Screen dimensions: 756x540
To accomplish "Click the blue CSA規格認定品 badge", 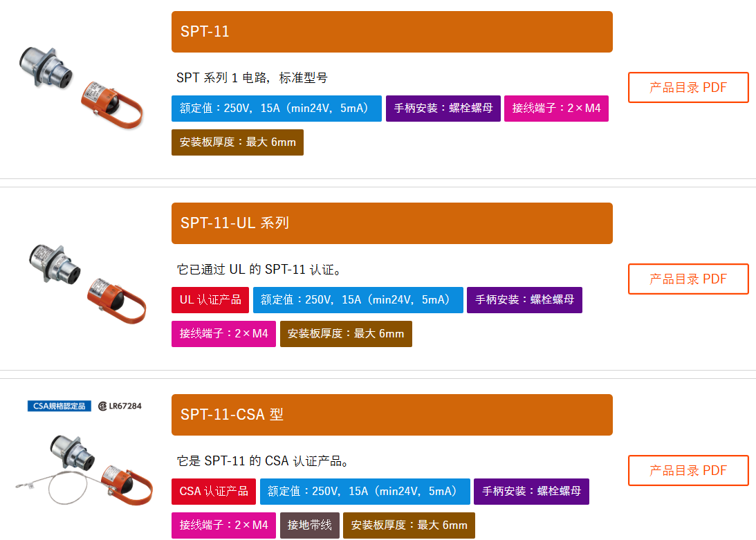I will (x=59, y=406).
